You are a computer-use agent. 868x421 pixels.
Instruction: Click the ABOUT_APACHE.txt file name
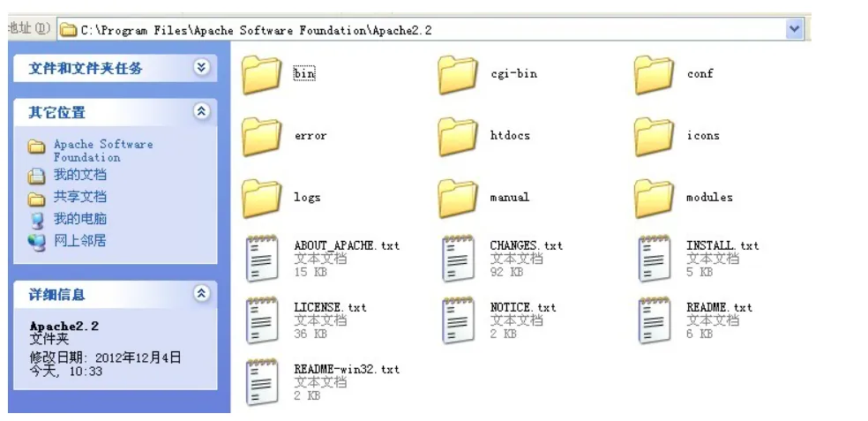click(347, 246)
